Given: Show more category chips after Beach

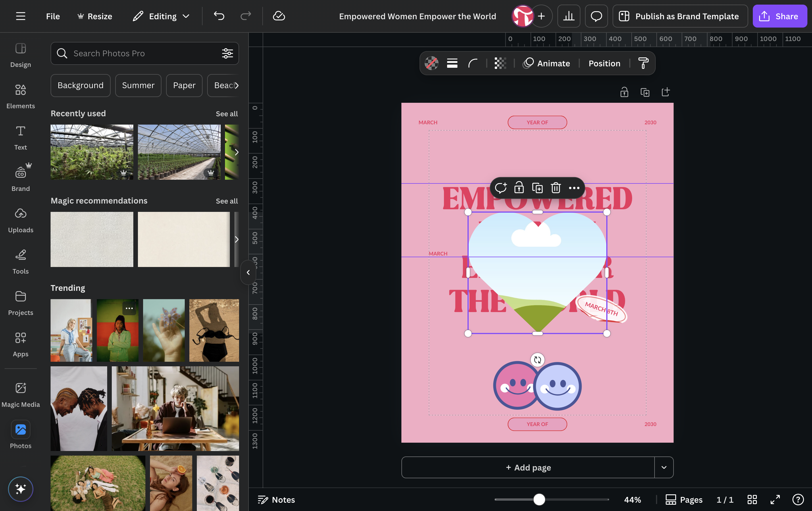Looking at the screenshot, I should click(236, 85).
